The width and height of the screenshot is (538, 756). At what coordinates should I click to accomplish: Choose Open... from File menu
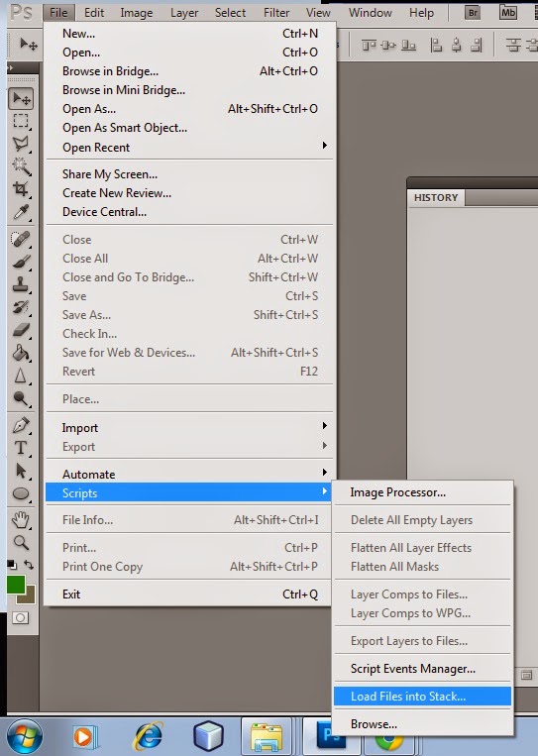coord(189,53)
